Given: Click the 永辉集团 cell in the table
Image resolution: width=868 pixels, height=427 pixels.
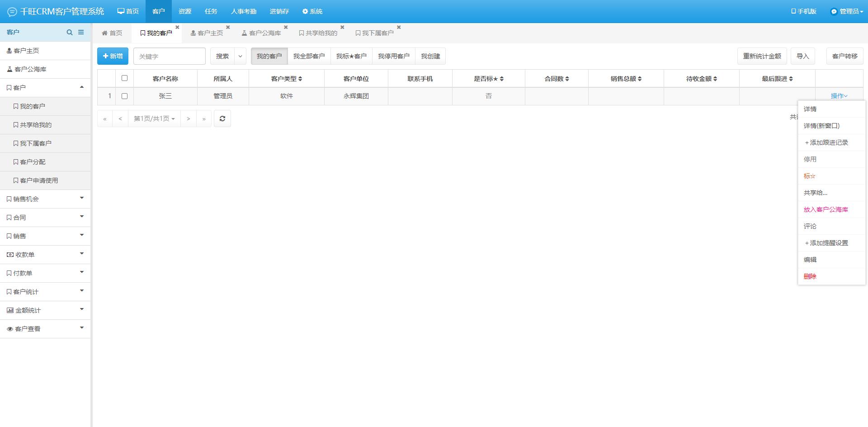Looking at the screenshot, I should click(356, 96).
